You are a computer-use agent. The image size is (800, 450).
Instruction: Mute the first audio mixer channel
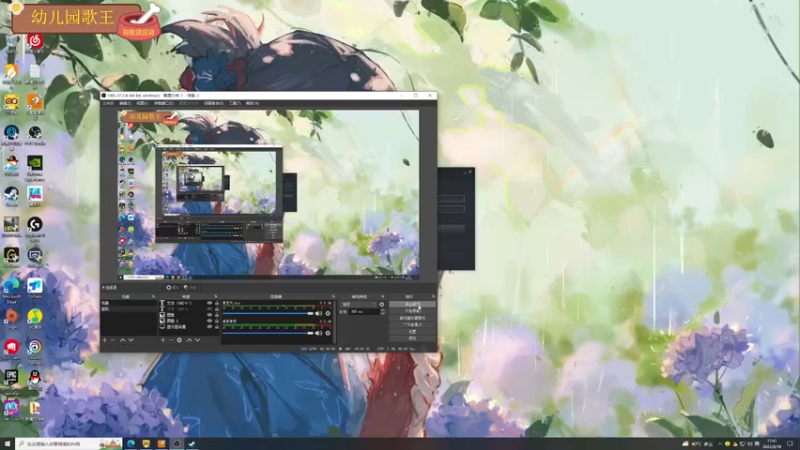point(319,313)
